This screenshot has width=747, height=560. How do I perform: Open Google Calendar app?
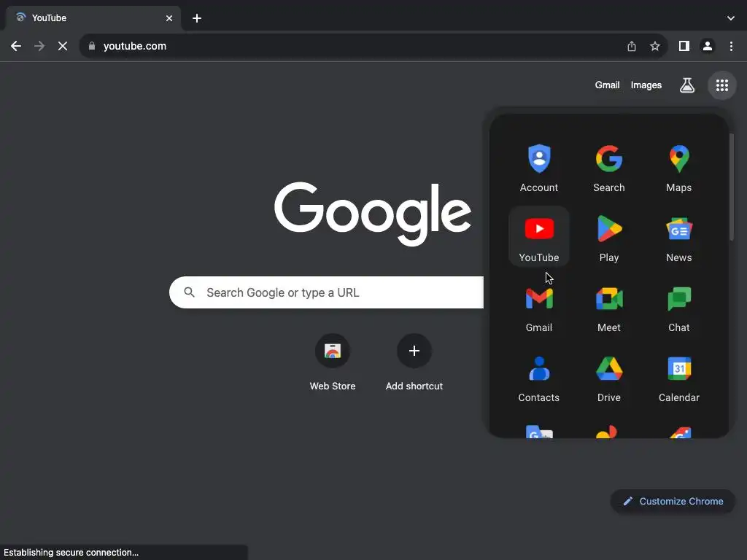[x=679, y=377]
